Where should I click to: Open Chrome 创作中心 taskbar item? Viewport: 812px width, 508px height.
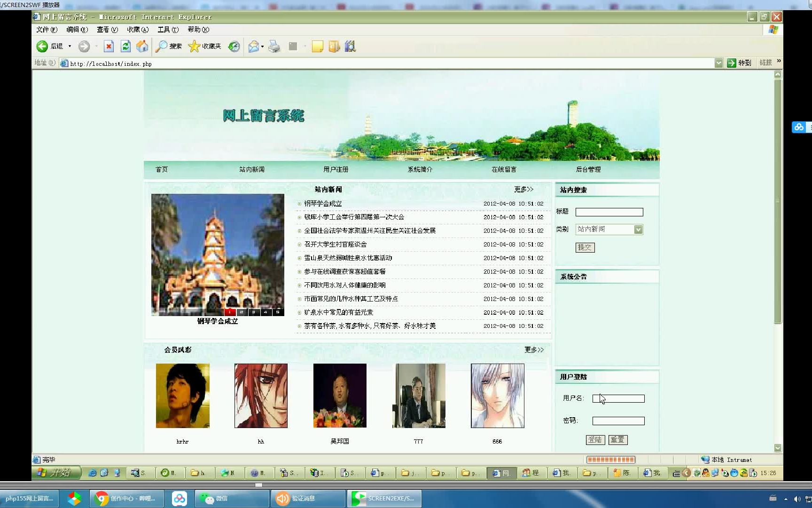(x=127, y=498)
